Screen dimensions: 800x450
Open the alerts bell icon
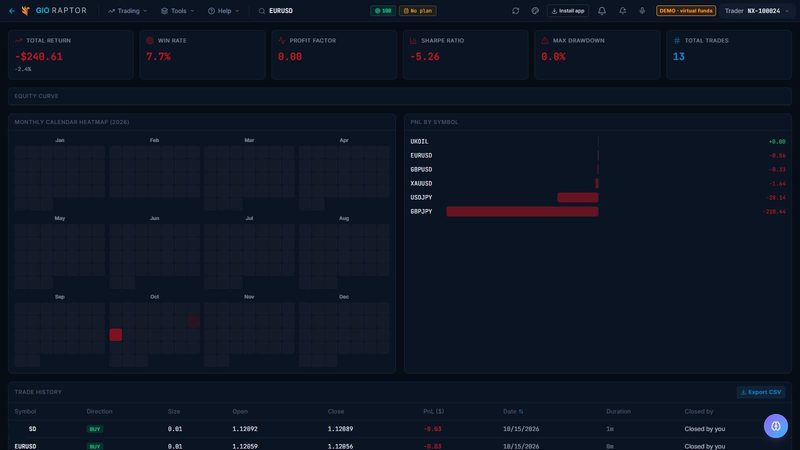pos(622,11)
